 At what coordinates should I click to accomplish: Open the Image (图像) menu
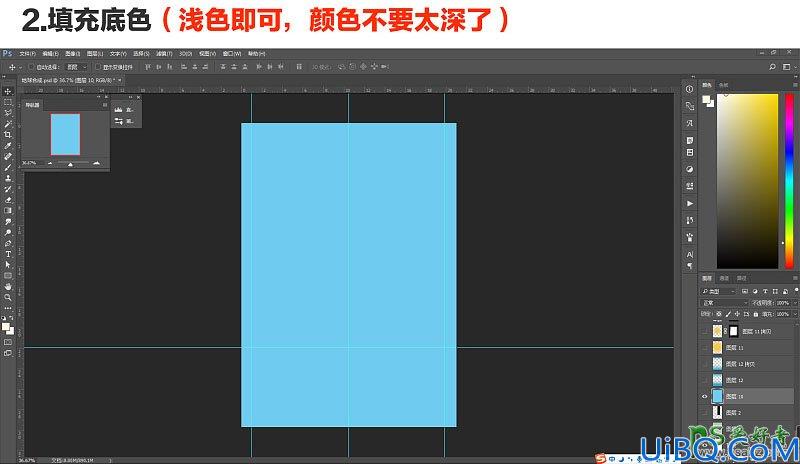pyautogui.click(x=72, y=54)
